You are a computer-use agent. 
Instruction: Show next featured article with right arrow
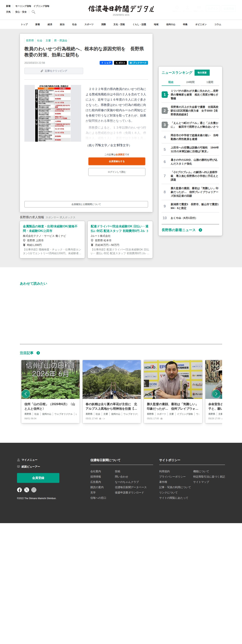point(216,394)
